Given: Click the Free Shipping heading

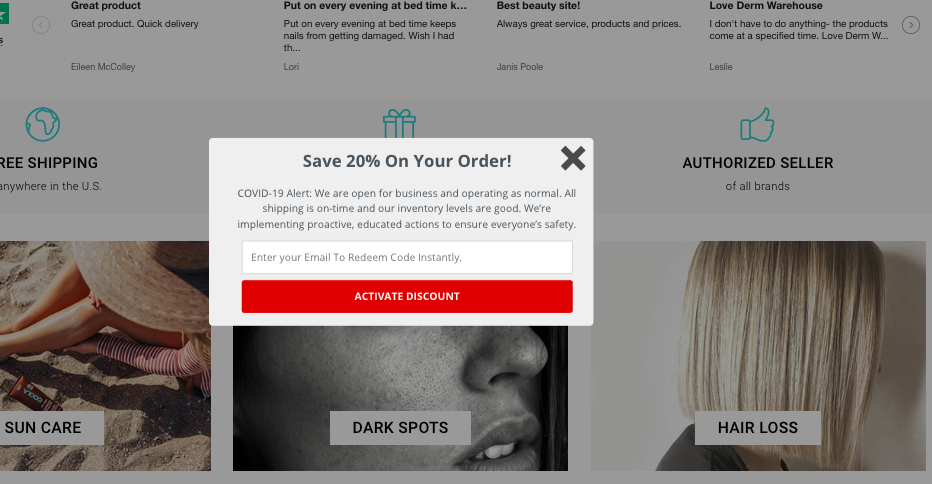Looking at the screenshot, I should point(49,163).
